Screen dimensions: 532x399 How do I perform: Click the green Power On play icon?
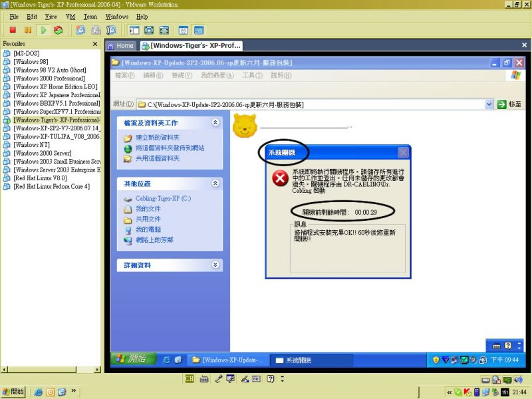coord(43,30)
